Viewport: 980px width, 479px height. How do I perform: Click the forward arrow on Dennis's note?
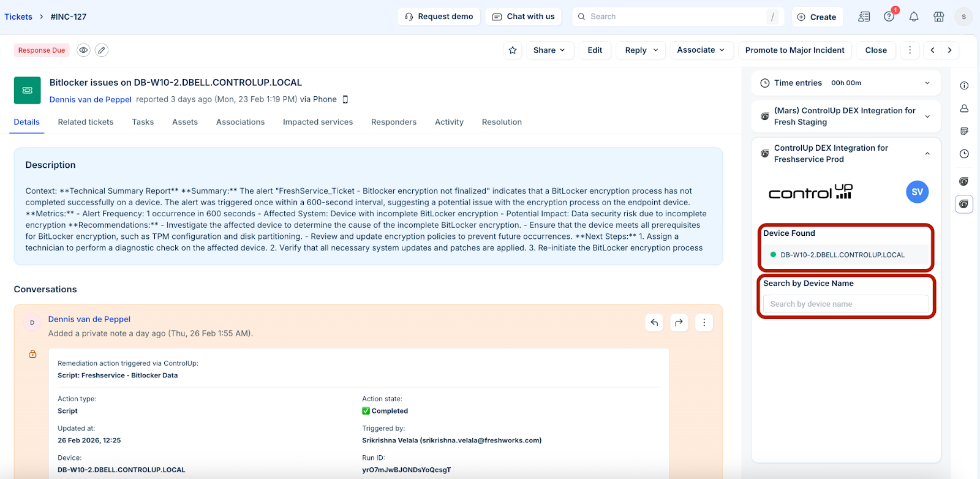click(679, 322)
